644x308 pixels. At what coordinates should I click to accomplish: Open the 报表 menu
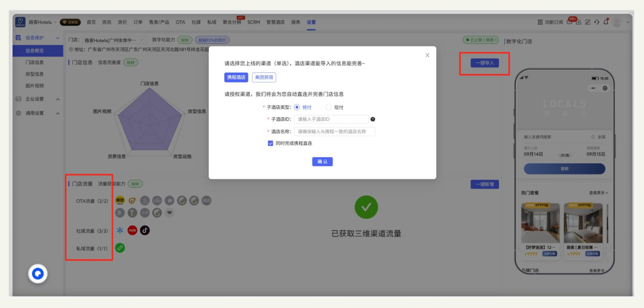(295, 22)
